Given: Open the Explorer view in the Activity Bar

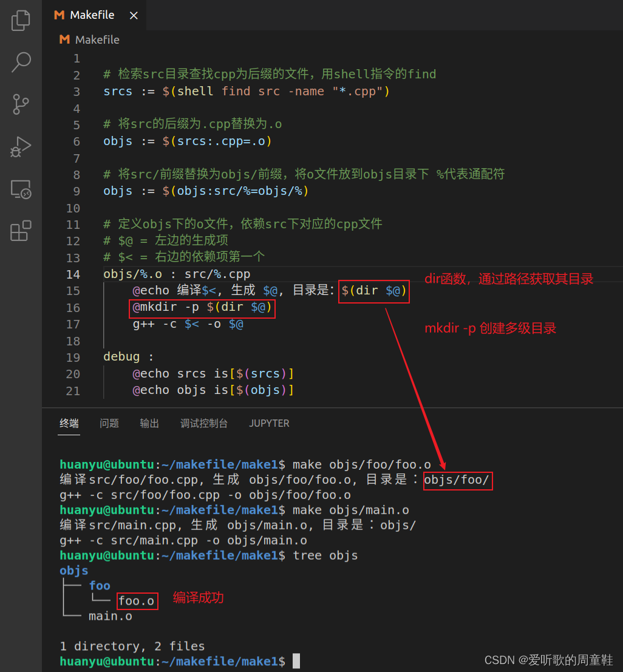Looking at the screenshot, I should click(x=21, y=20).
